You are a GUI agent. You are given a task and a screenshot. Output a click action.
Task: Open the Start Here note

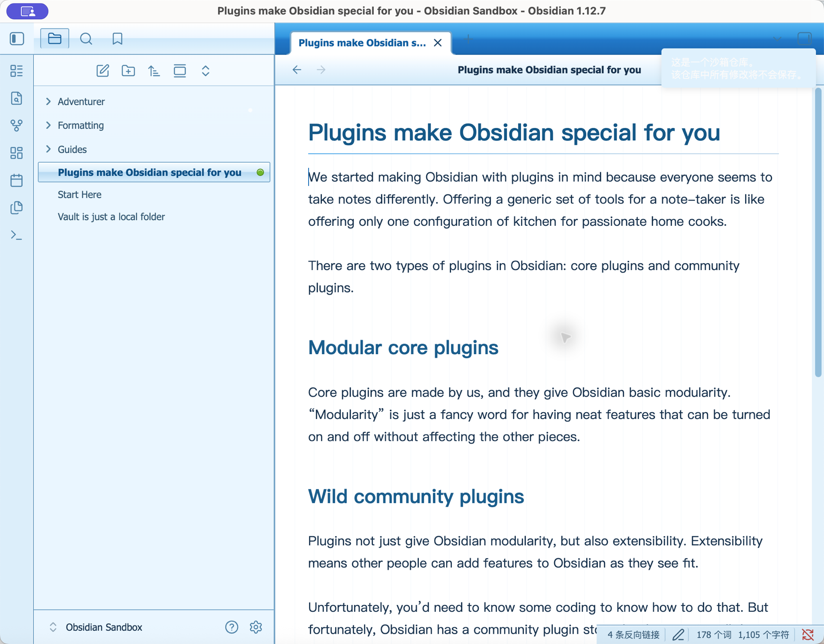pos(79,194)
